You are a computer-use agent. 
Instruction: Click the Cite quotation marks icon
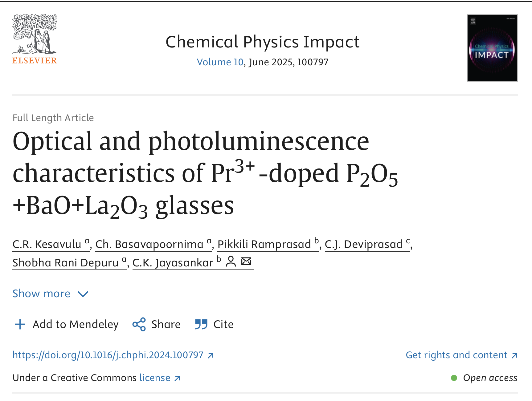pos(201,324)
